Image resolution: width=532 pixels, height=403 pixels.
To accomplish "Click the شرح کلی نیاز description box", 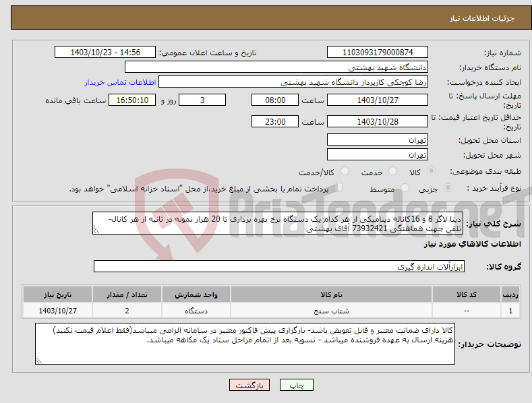I will coord(277,223).
